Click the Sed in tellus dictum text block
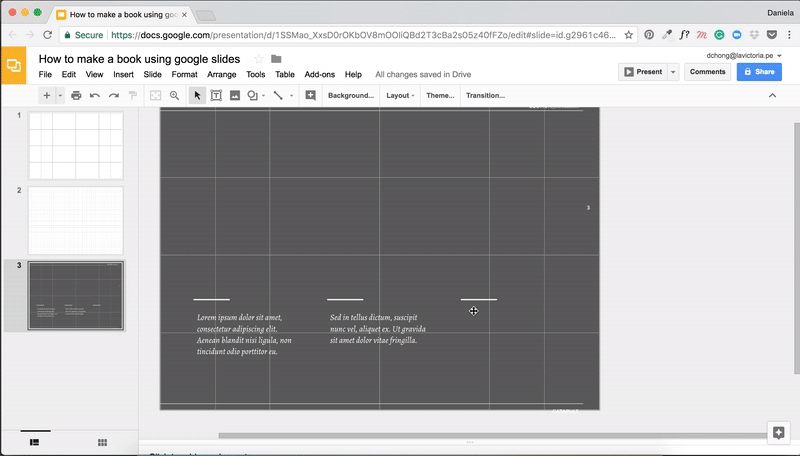Image resolution: width=800 pixels, height=456 pixels. tap(378, 328)
